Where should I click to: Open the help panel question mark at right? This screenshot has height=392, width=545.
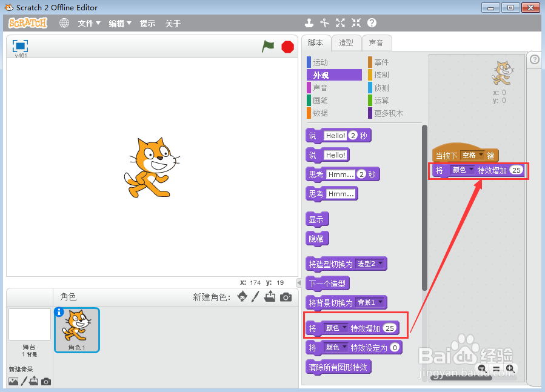click(x=535, y=59)
